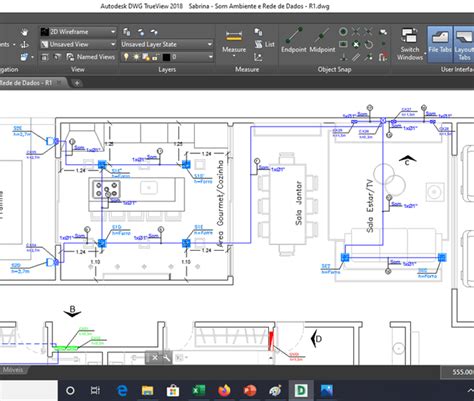This screenshot has height=401, width=474.
Task: Open Excel from the taskbar
Action: pos(198,391)
